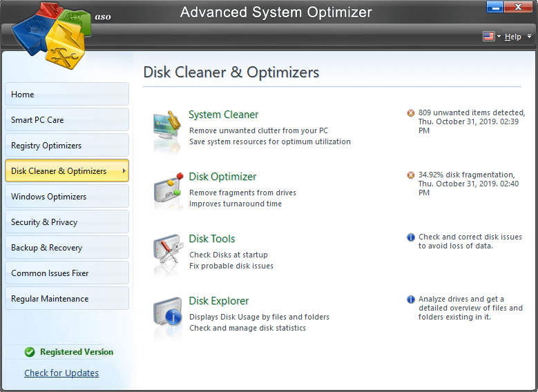
Task: Select the Disk Cleaner & Optimizers section
Action: click(x=67, y=170)
